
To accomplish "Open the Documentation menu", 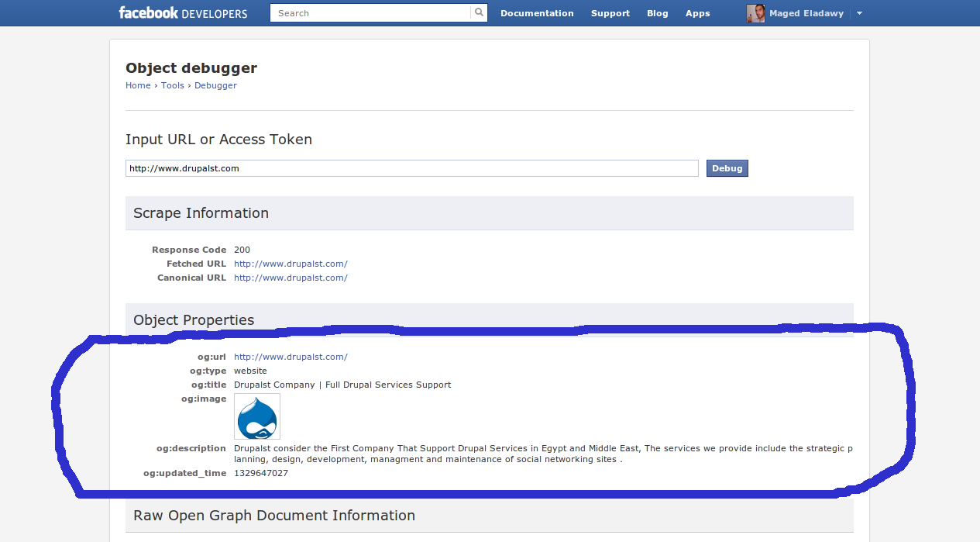I will point(537,13).
